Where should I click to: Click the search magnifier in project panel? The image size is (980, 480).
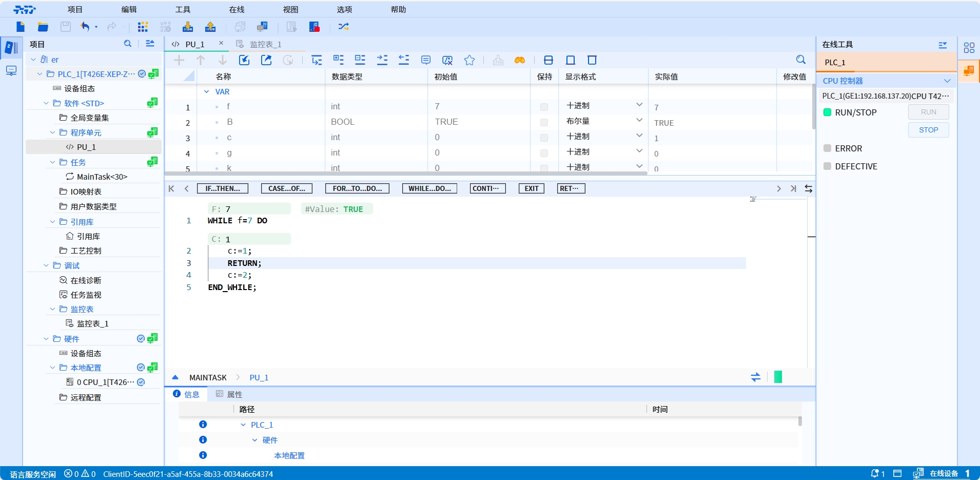coord(128,44)
